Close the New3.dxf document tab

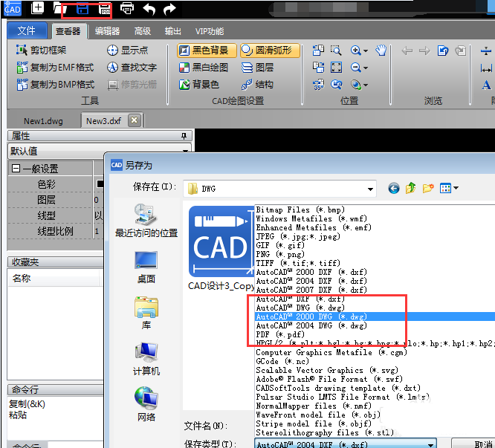[x=135, y=120]
